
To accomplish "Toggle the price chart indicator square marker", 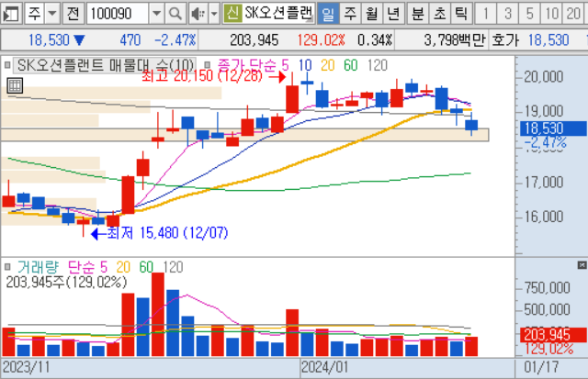I will click(7, 65).
